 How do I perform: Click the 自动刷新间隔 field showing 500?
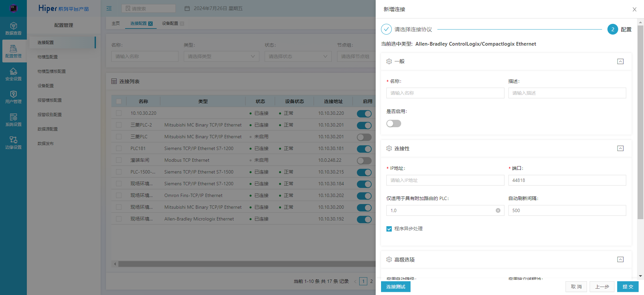click(567, 210)
